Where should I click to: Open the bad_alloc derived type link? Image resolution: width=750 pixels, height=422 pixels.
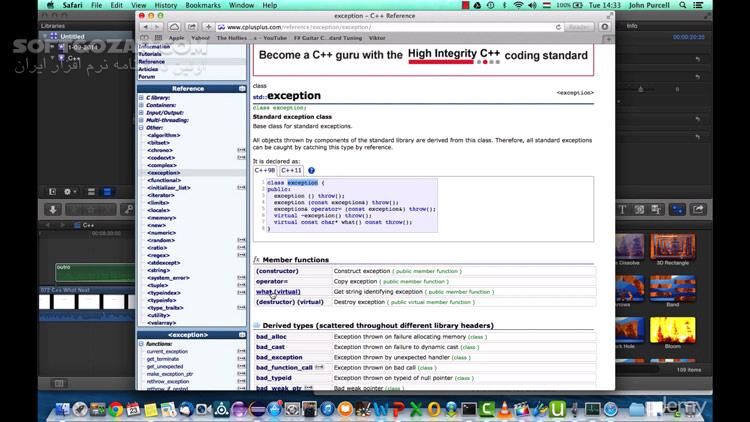coord(271,337)
